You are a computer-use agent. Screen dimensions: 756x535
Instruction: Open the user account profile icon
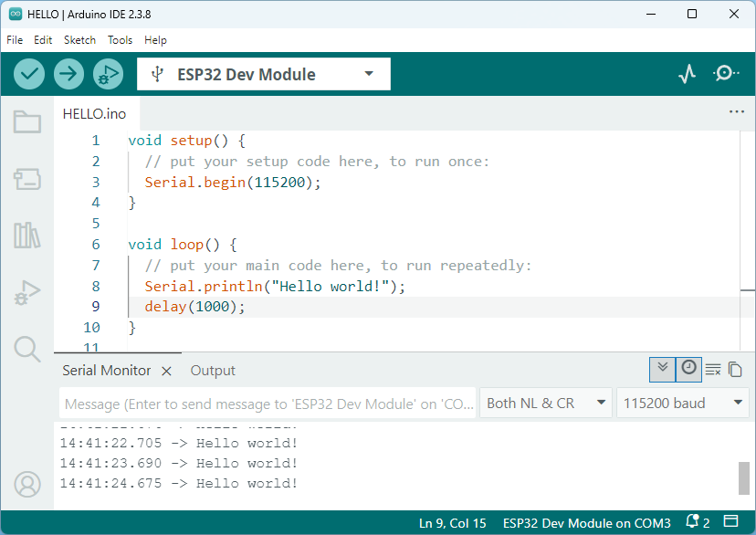(x=27, y=484)
